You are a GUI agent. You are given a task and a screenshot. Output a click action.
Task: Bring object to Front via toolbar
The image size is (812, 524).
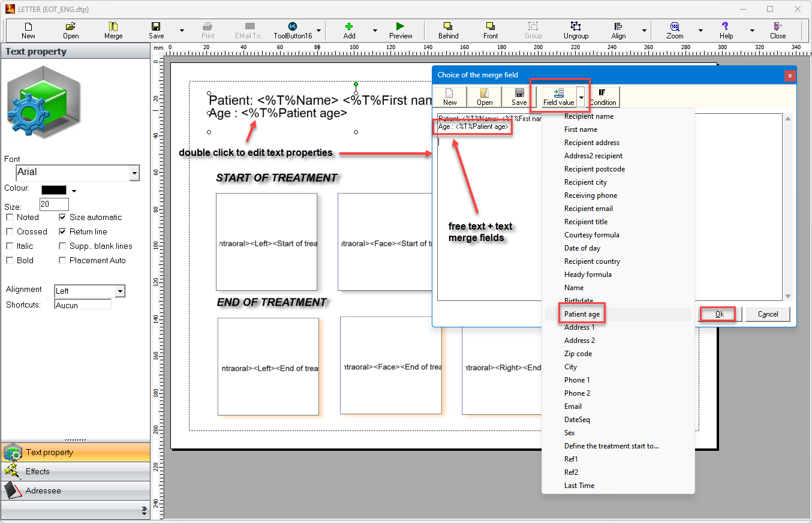tap(490, 27)
